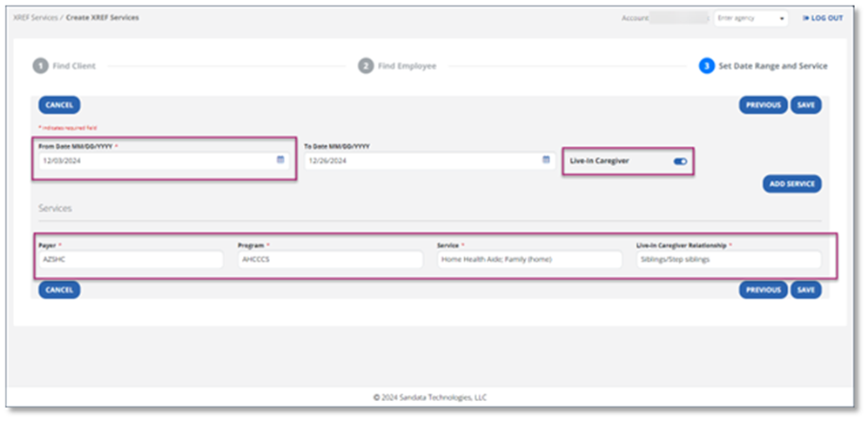
Task: Expand the Enter agency dropdown
Action: pos(750,18)
